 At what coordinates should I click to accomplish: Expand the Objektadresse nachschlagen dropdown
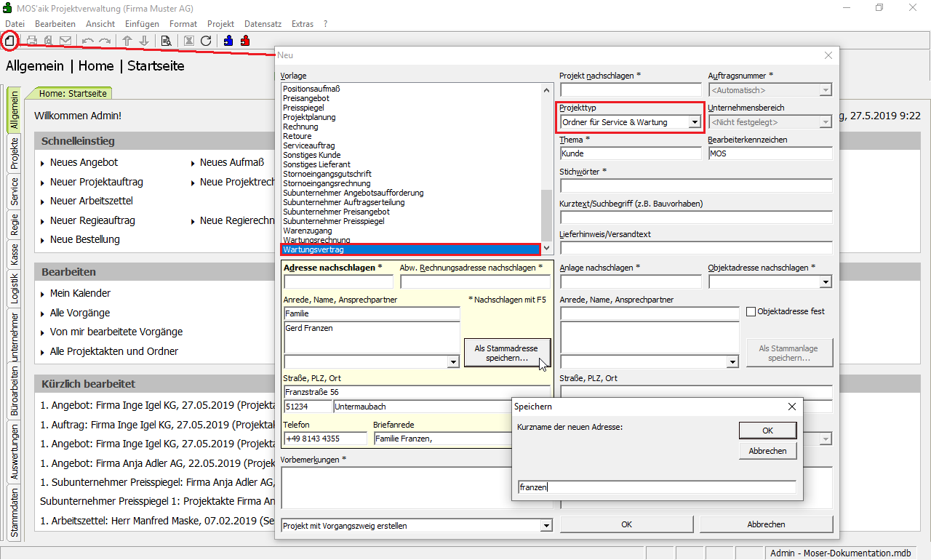[x=826, y=282]
